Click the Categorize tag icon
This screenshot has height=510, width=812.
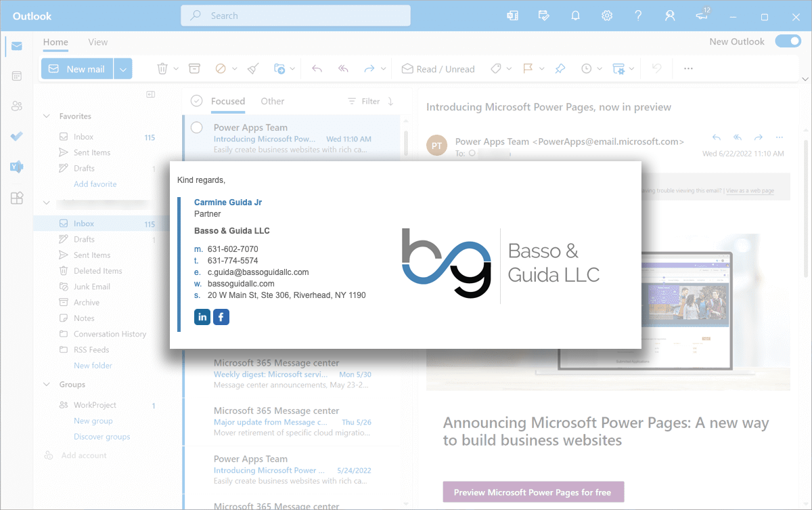point(495,68)
